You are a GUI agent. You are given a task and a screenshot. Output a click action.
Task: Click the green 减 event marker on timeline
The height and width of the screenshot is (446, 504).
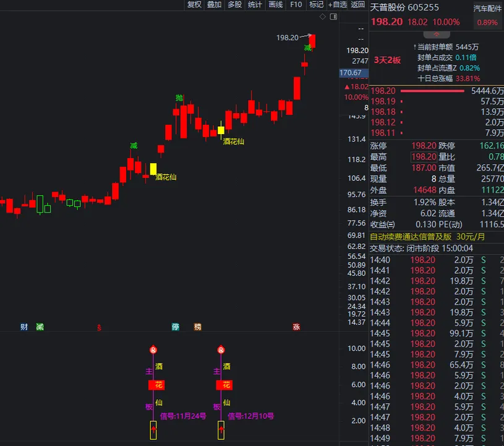coord(40,327)
